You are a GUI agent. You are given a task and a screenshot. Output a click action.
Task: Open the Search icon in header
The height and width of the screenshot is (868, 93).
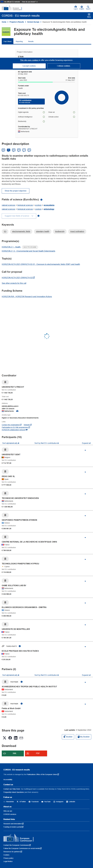tap(88, 7)
